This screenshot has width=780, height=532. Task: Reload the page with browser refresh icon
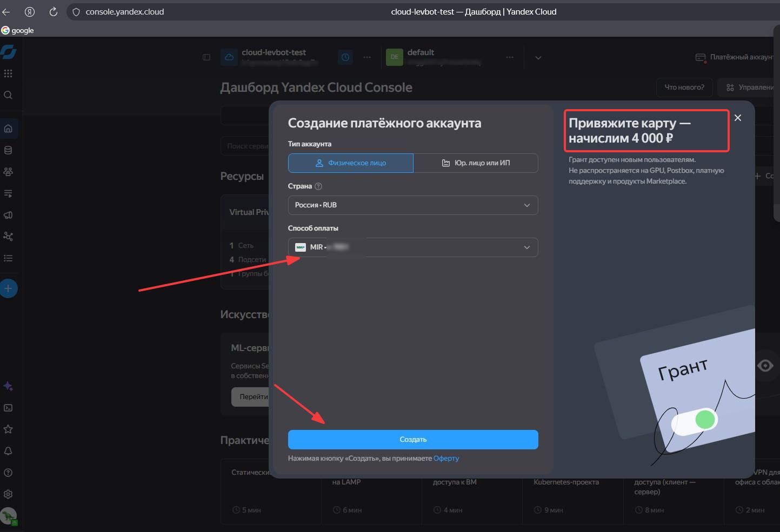point(53,12)
